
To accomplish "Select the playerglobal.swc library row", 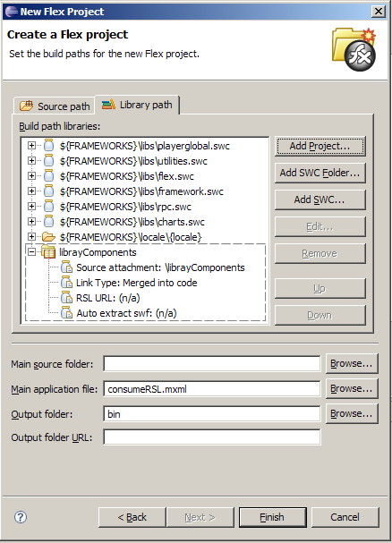I will (144, 146).
